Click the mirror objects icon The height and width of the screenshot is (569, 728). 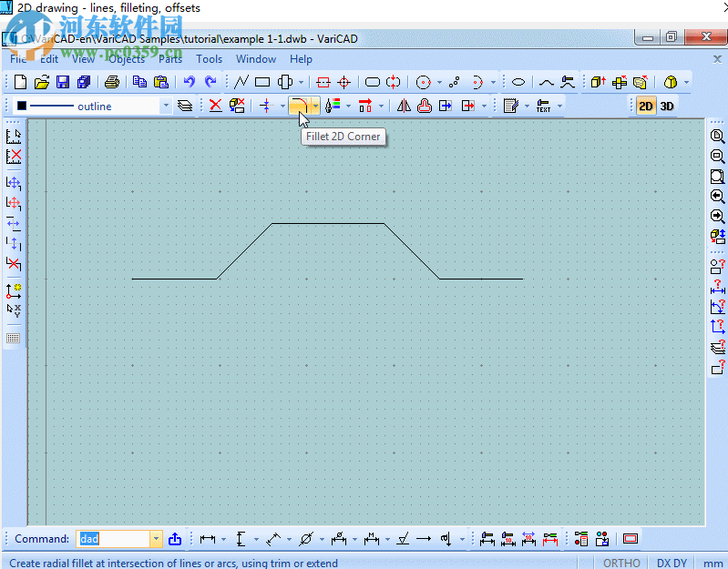[x=404, y=106]
